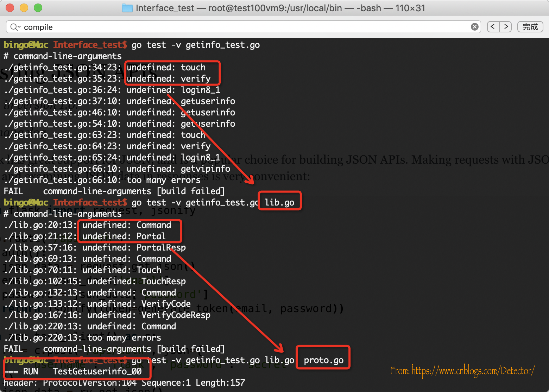Click the previous match arrow button
This screenshot has height=392, width=549.
493,27
